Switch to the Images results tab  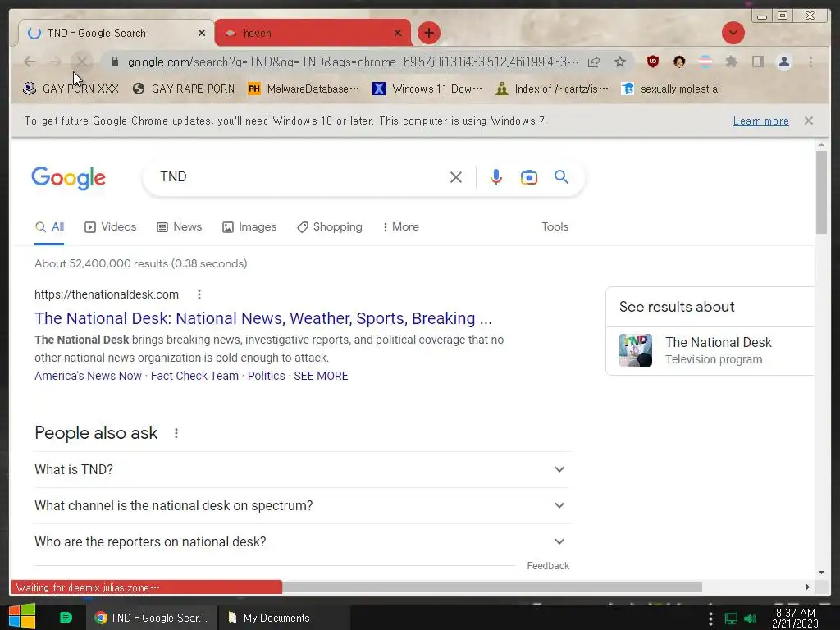(x=249, y=226)
